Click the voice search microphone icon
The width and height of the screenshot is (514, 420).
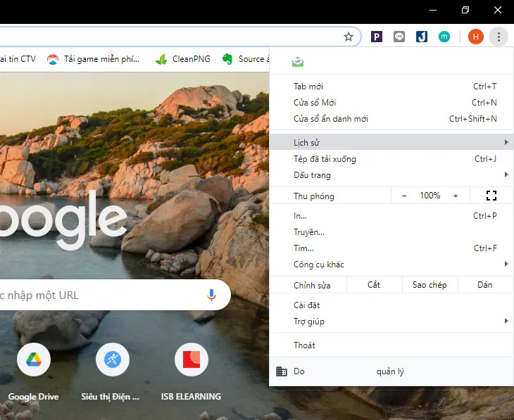tap(211, 295)
